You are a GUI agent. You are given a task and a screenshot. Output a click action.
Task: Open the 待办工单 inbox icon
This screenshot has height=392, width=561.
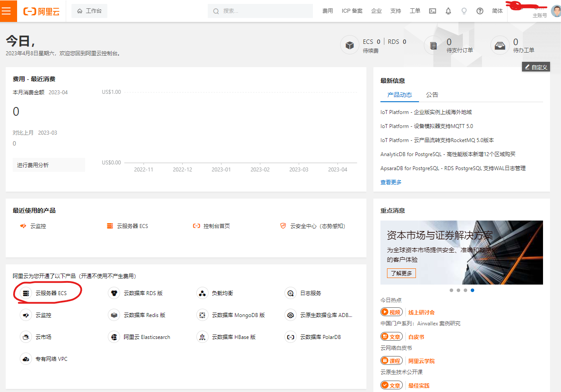point(500,45)
